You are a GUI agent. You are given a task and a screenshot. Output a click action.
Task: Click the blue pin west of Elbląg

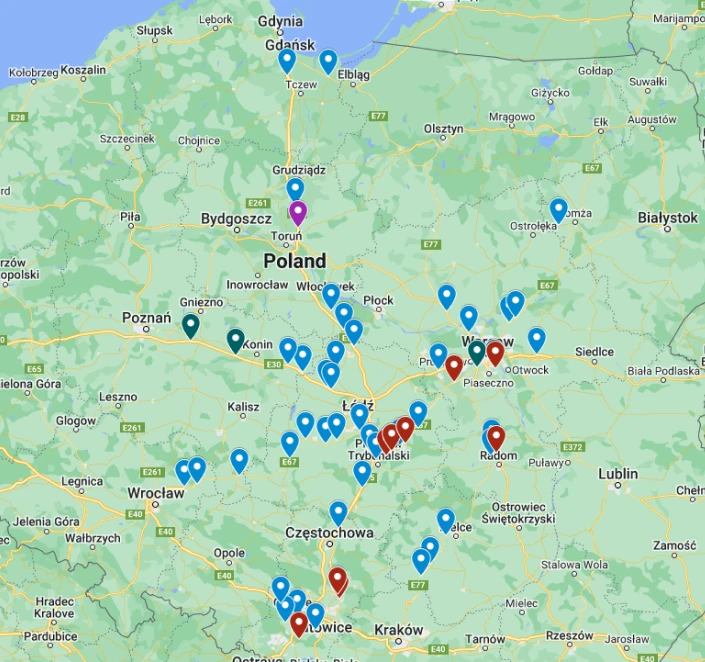tap(328, 62)
